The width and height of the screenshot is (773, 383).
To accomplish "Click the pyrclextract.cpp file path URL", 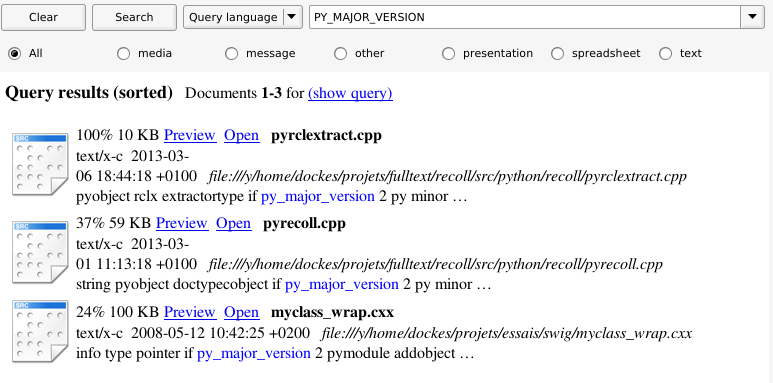I will [x=448, y=176].
